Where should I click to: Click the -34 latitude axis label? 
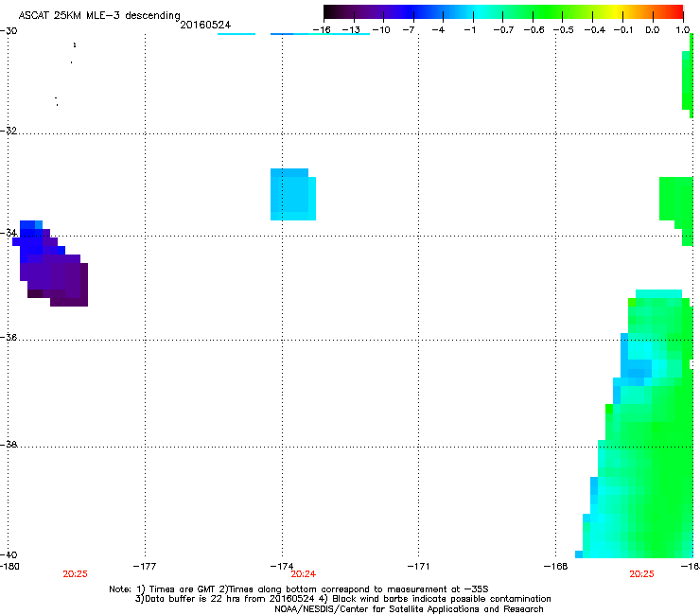tap(9, 233)
